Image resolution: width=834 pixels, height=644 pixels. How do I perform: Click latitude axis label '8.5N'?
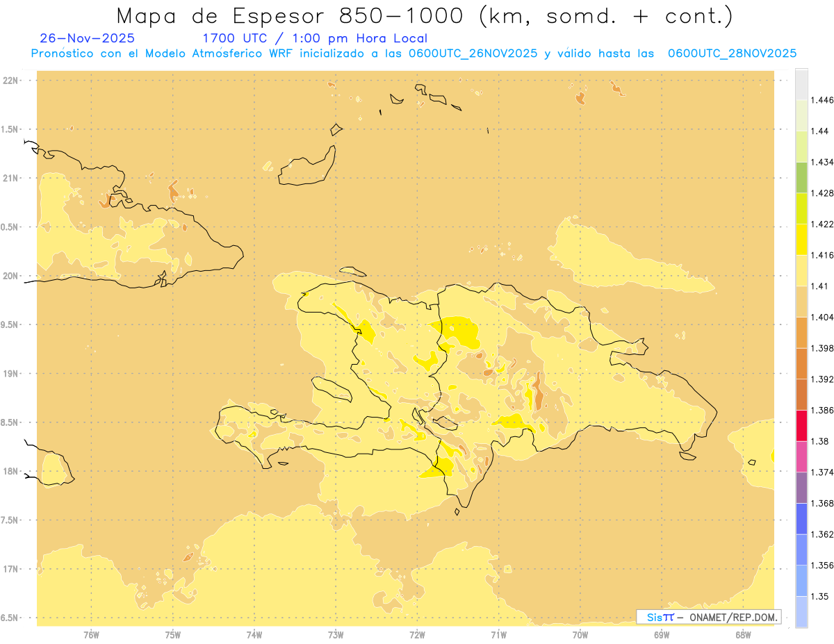pos(10,422)
